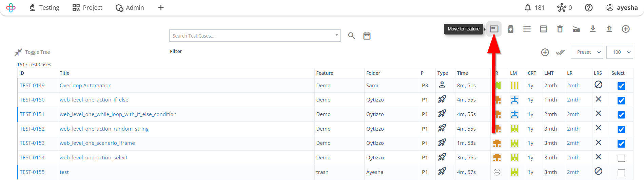
Task: Open the Overloop Automation test case link
Action: pyautogui.click(x=85, y=86)
